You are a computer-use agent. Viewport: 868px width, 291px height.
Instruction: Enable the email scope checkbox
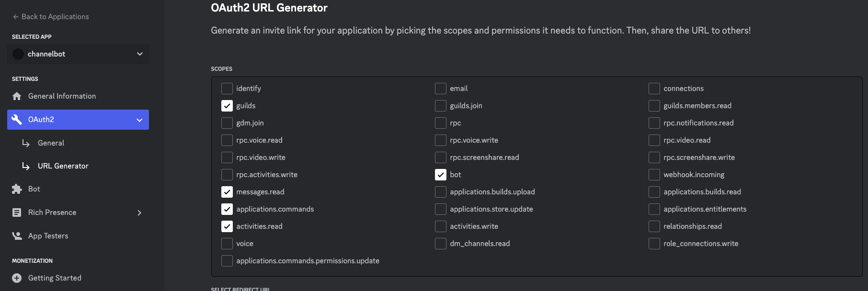pyautogui.click(x=441, y=89)
